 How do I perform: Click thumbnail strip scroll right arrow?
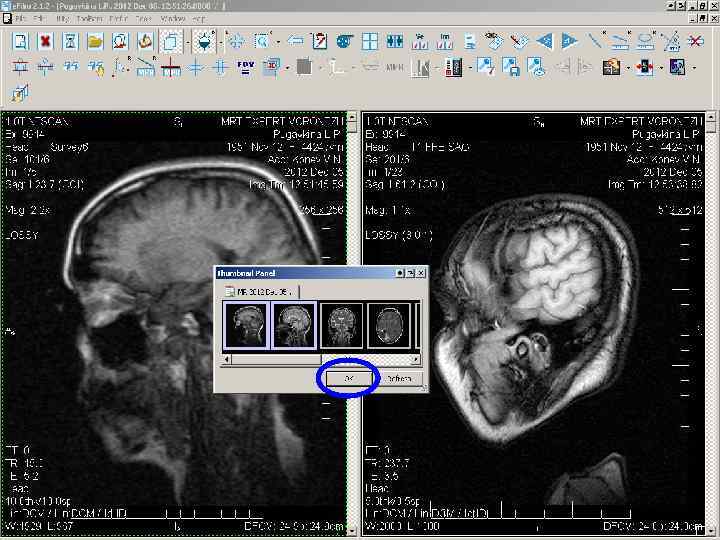[416, 359]
